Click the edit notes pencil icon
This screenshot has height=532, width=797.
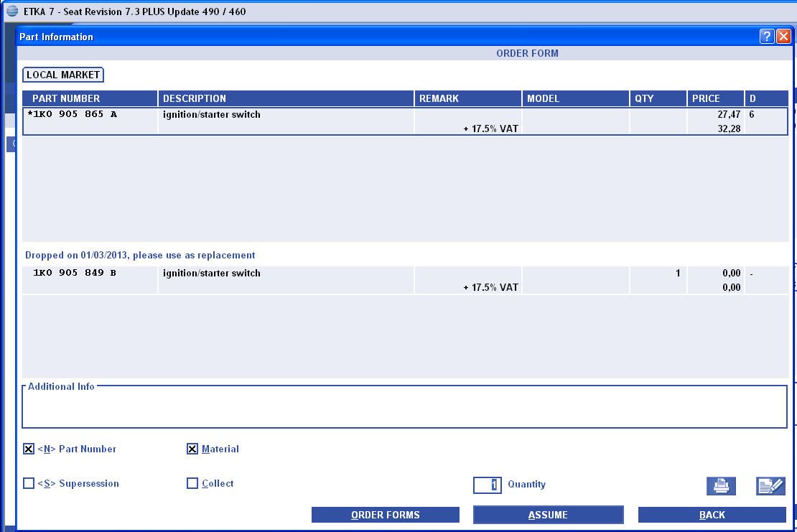tap(770, 486)
